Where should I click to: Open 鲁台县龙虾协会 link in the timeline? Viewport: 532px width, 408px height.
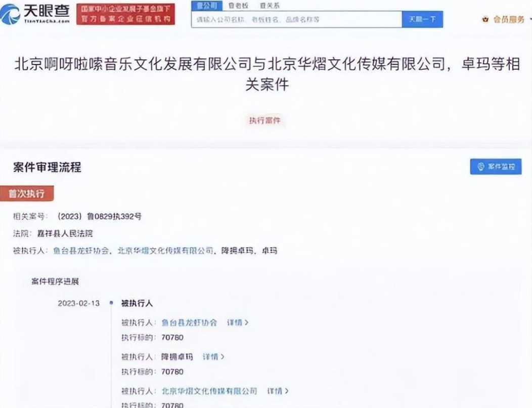coord(189,322)
